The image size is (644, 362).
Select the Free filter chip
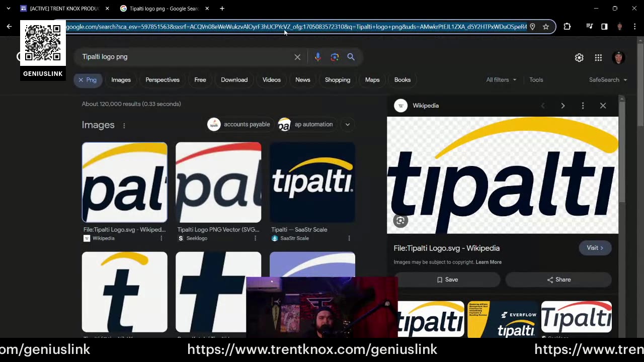(x=200, y=80)
